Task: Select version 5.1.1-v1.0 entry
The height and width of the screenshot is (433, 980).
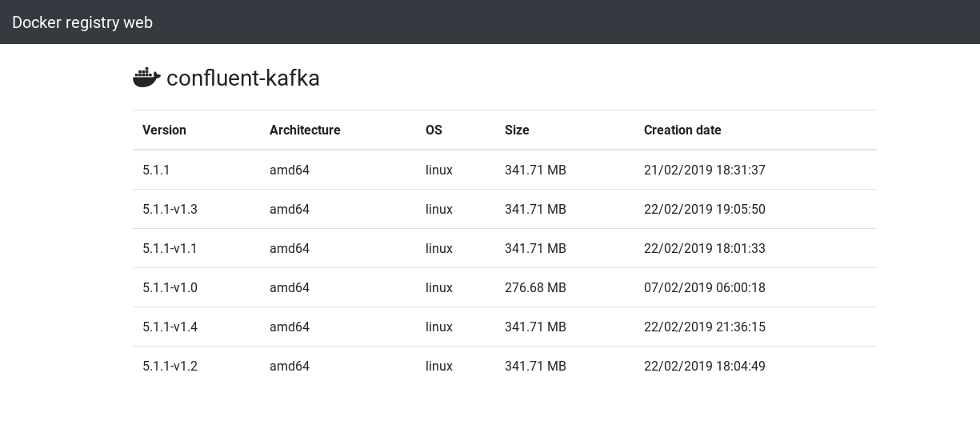Action: coord(170,287)
